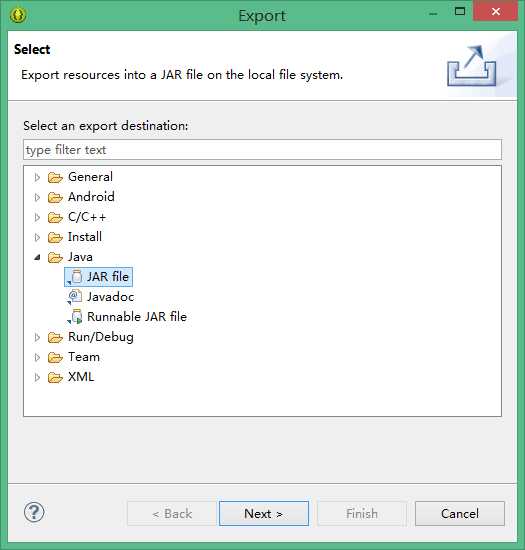Open the help question mark icon
The image size is (525, 550).
coord(34,512)
